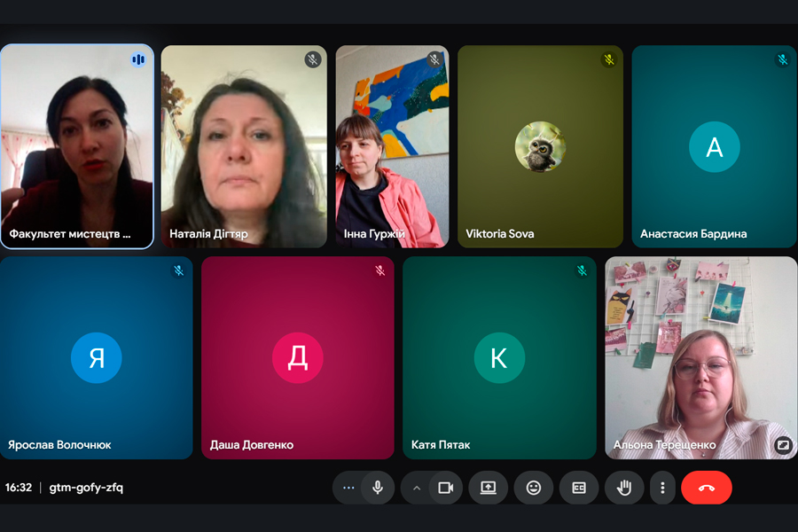The width and height of the screenshot is (798, 532).
Task: Click muted mic icon on Viktoria Sova
Action: tap(608, 60)
